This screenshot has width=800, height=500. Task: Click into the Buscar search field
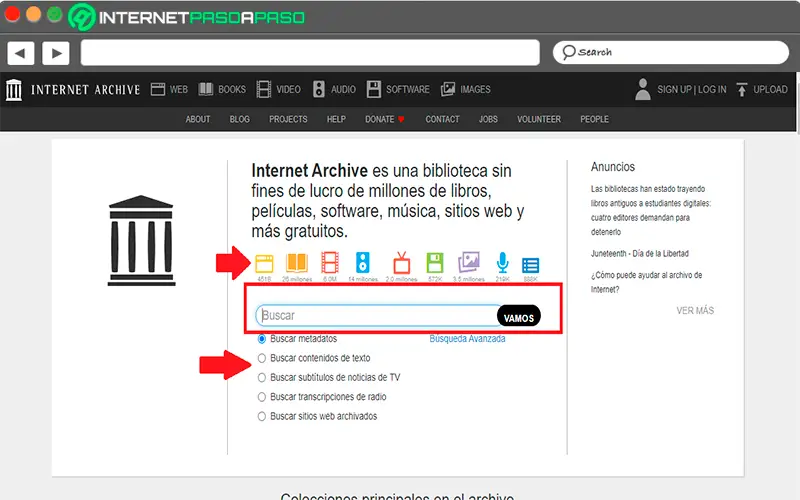[x=377, y=316]
